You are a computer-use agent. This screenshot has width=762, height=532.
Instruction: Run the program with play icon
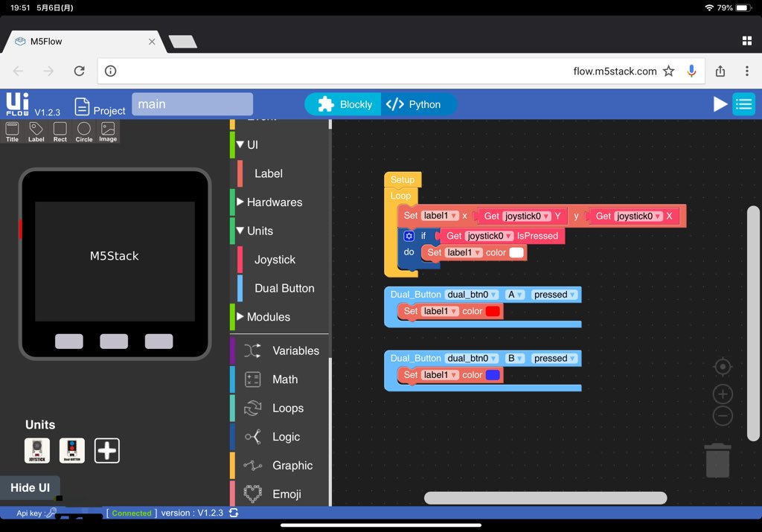(x=720, y=104)
